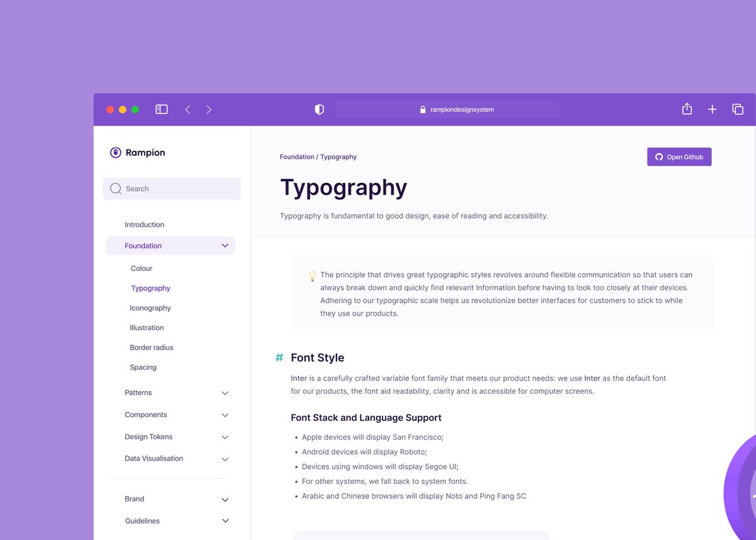
Task: Expand the Patterns section chevron
Action: [225, 393]
